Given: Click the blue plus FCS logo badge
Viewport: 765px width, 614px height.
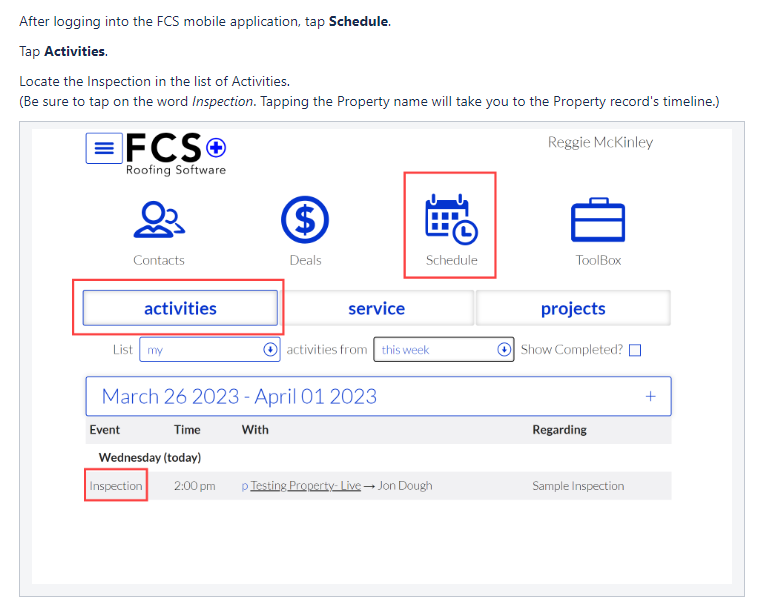Looking at the screenshot, I should 216,147.
